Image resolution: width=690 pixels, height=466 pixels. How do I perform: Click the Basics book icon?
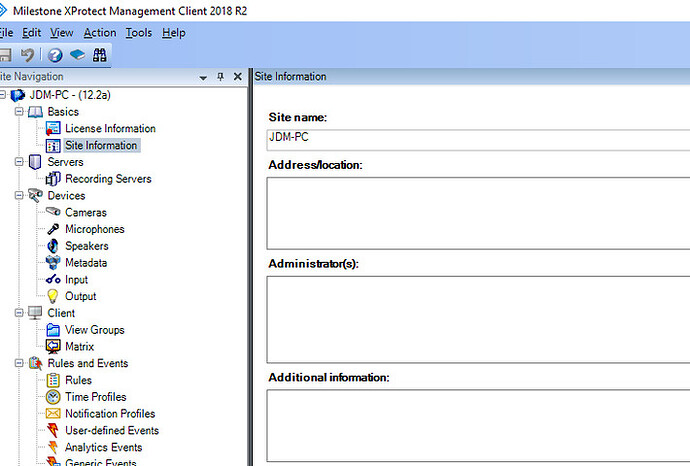point(35,112)
